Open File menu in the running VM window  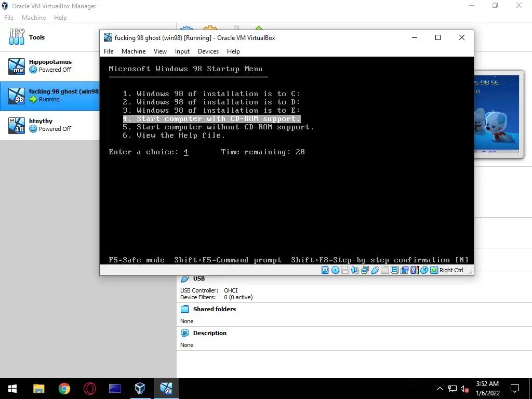pyautogui.click(x=109, y=51)
